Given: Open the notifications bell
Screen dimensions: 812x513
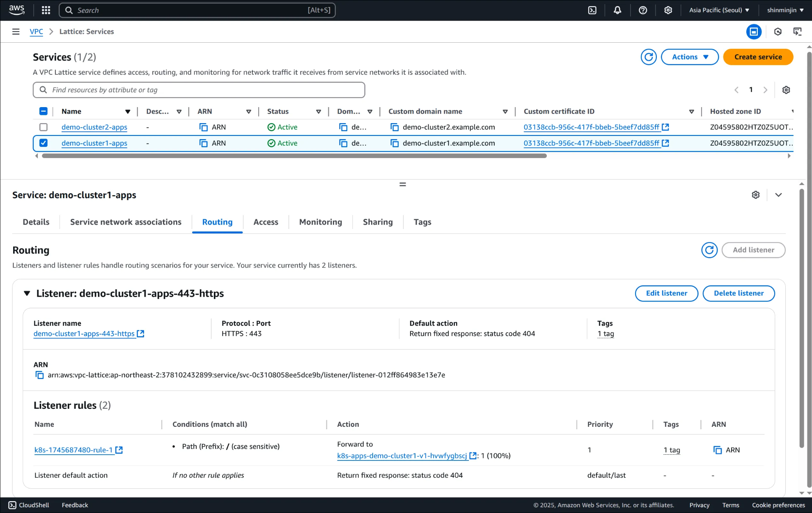Looking at the screenshot, I should pyautogui.click(x=617, y=10).
